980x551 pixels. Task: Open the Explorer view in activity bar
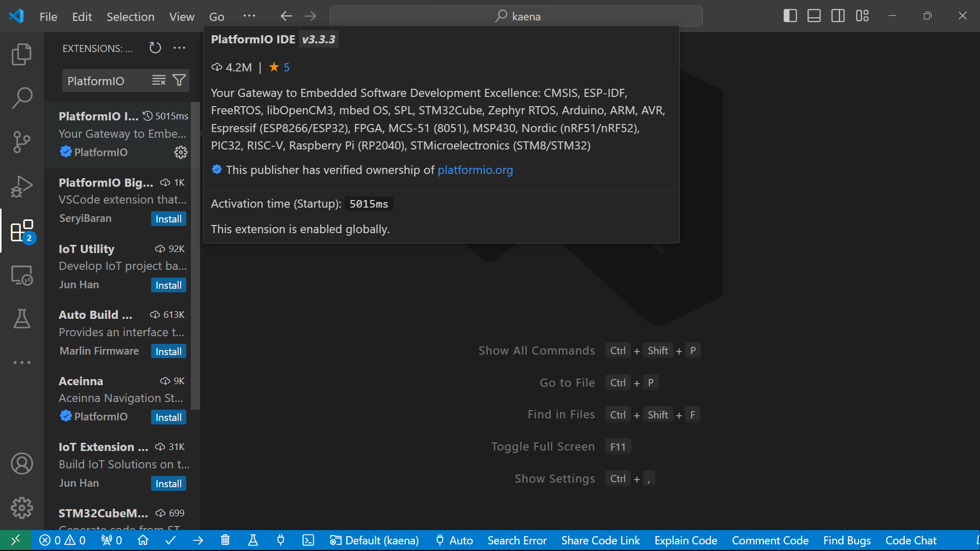pyautogui.click(x=21, y=54)
